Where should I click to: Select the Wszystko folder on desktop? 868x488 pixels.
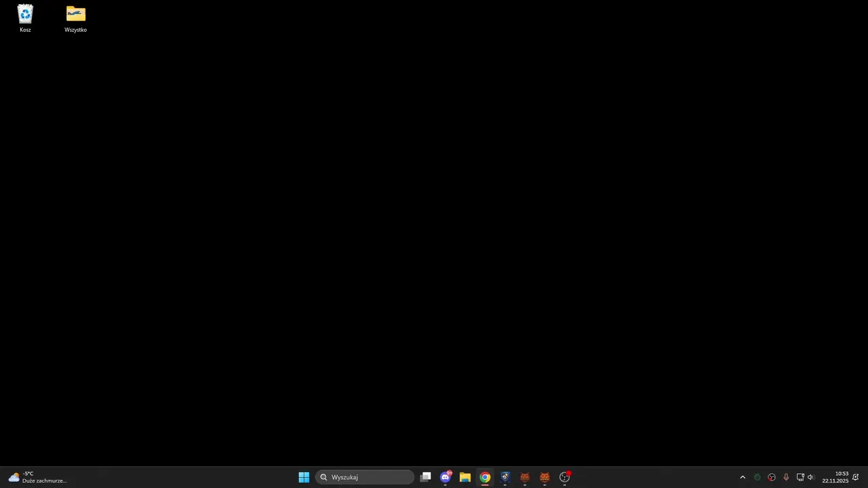75,18
